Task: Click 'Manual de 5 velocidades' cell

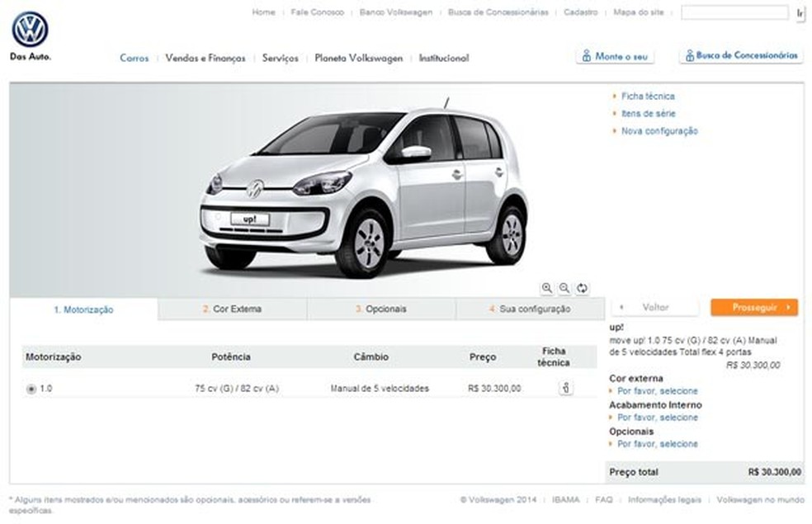Action: pos(380,389)
